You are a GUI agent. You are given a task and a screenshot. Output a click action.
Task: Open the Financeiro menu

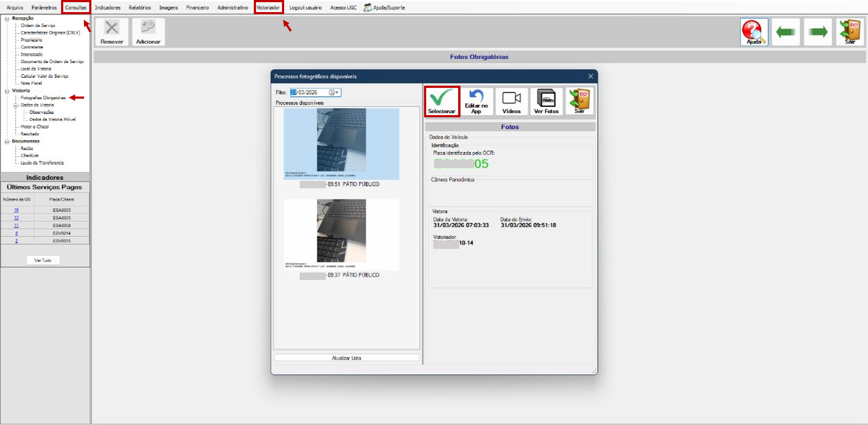[197, 7]
